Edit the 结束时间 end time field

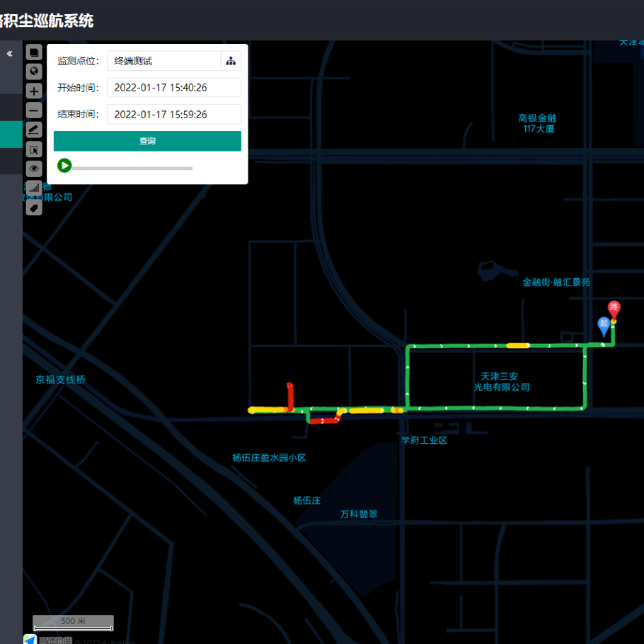point(174,114)
